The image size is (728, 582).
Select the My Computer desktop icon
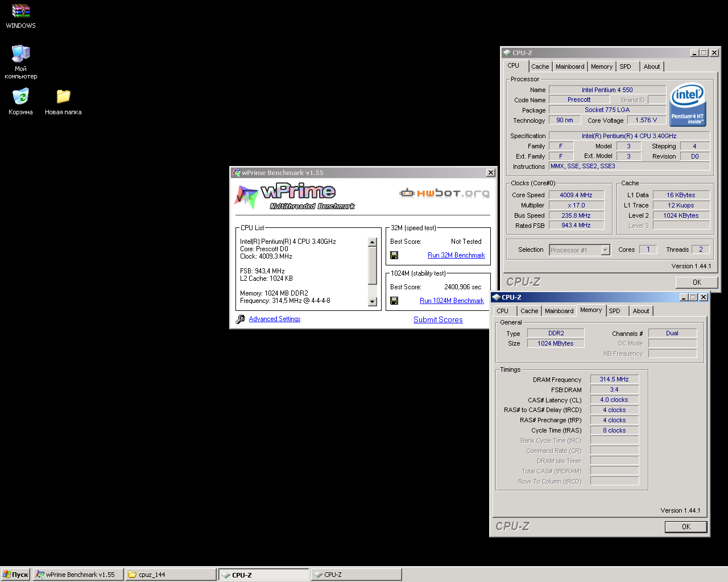pyautogui.click(x=20, y=54)
